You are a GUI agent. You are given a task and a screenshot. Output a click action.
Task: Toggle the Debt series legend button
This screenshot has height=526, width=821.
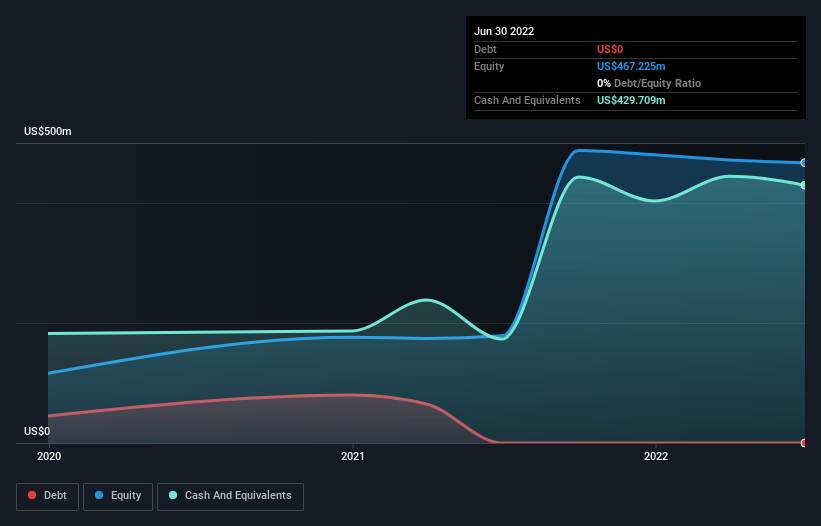tap(47, 496)
